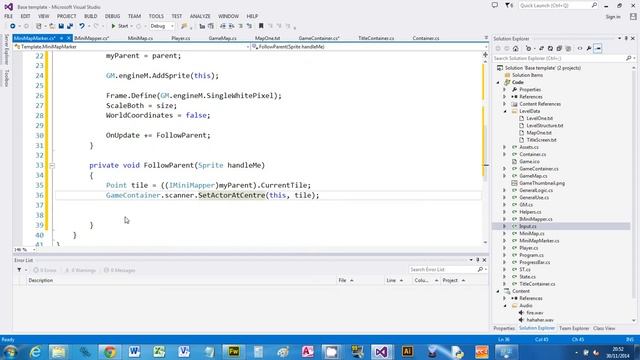Click View Code icon in Solution Explorer
The image size is (640, 360).
coord(580,49)
